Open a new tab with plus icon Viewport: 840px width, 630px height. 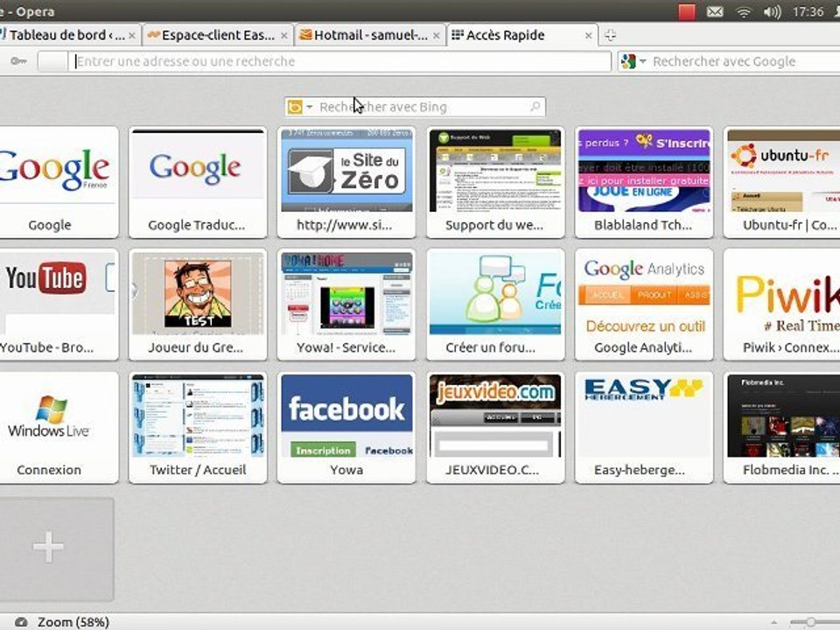610,35
